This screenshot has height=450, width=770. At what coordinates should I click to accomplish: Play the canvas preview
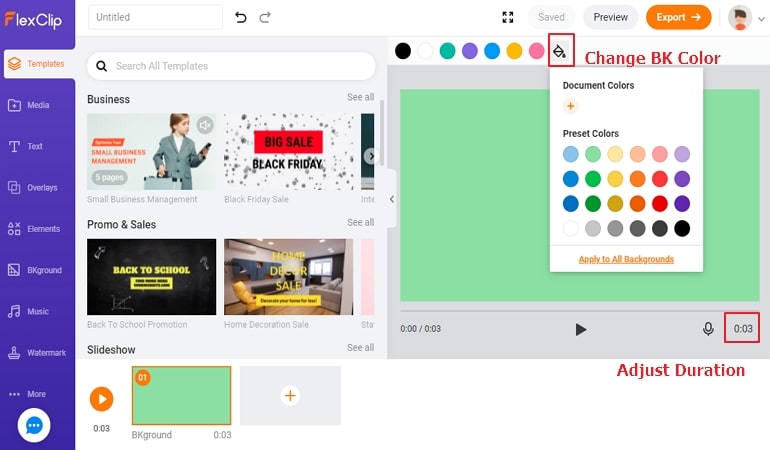(x=580, y=329)
